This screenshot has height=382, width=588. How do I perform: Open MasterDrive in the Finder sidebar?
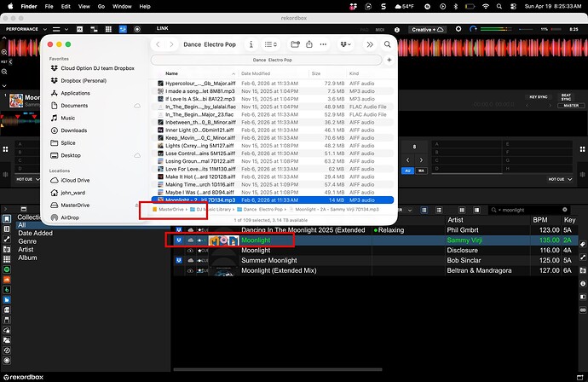point(75,205)
